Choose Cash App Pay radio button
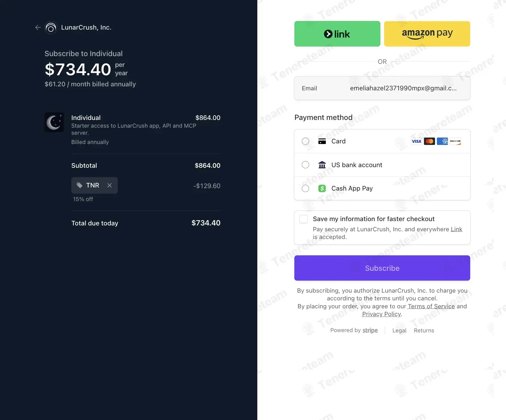506x420 pixels. click(305, 188)
